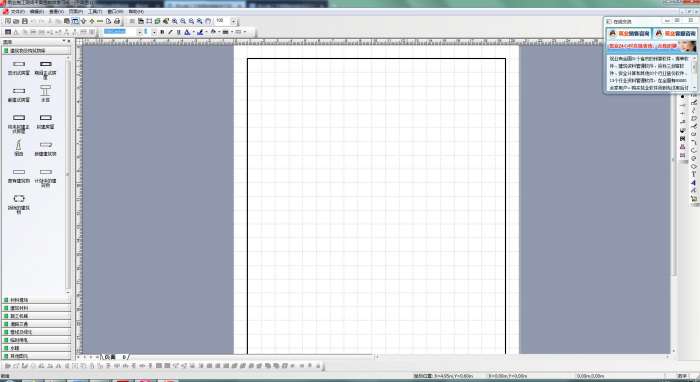Click the left orange consultation button in the chat popup

[x=628, y=33]
